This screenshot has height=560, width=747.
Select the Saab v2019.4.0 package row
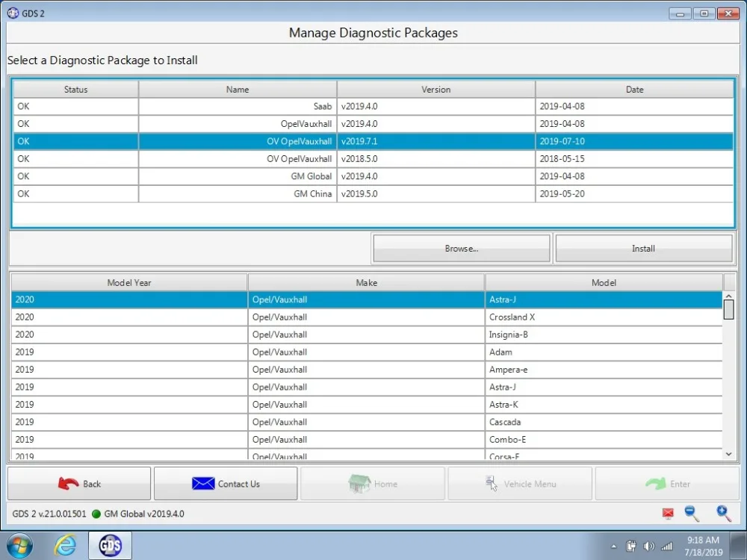click(373, 106)
